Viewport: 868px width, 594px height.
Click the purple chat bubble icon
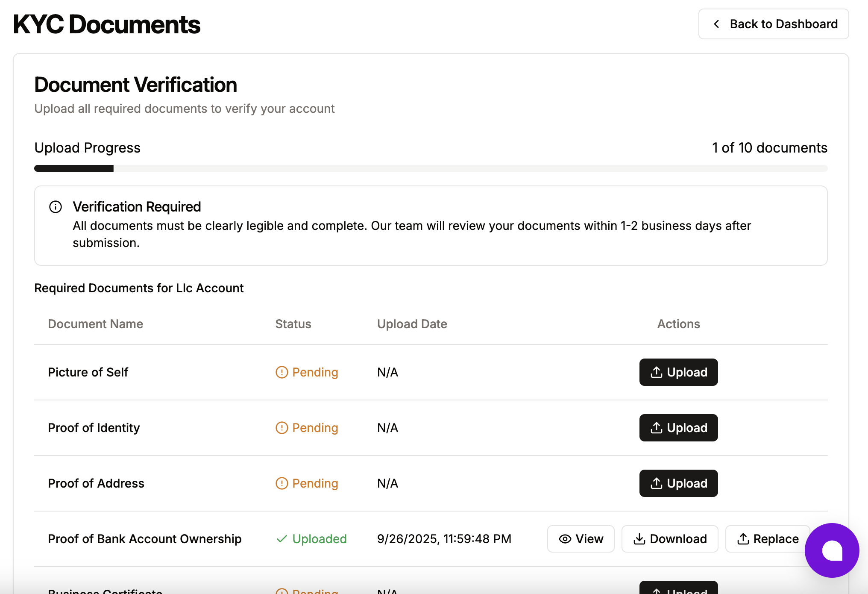coord(831,550)
